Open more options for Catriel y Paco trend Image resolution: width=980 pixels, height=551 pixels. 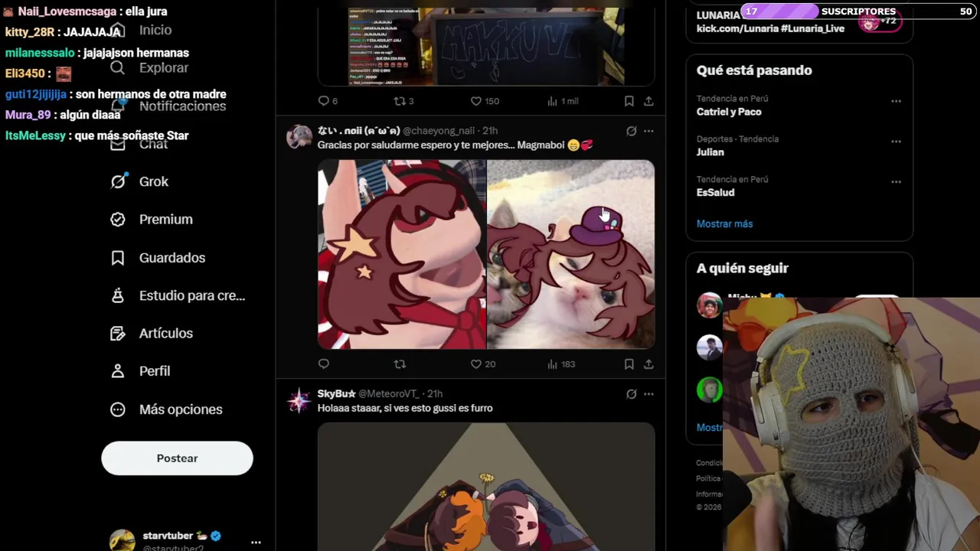pos(896,101)
